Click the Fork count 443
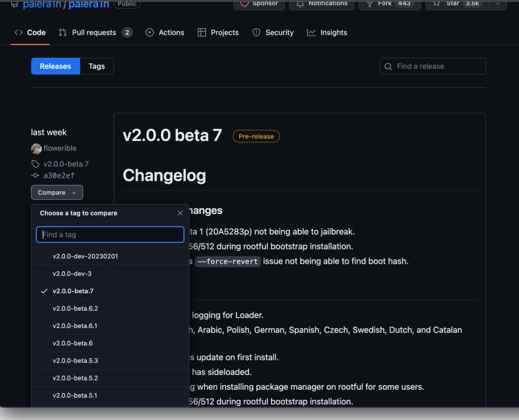Screen dimensions: 519x420 click(404, 3)
